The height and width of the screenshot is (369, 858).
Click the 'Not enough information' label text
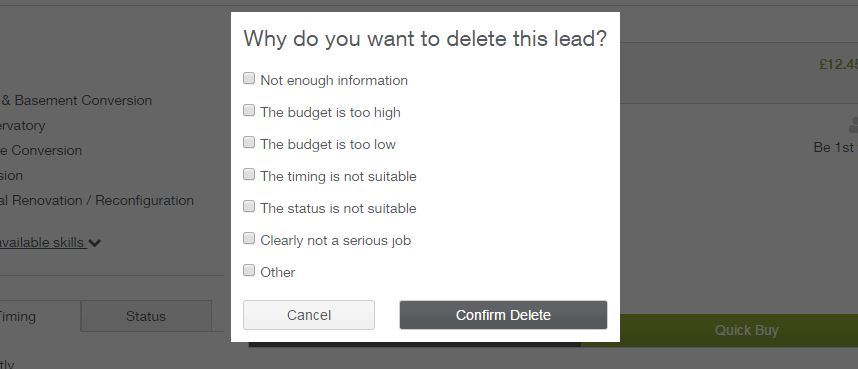334,80
